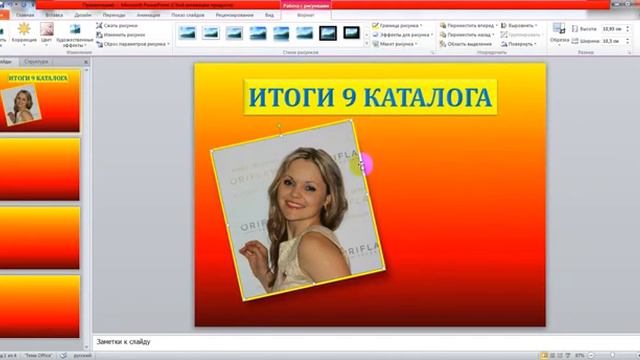Open the Анимация ribbon tab
The height and width of the screenshot is (360, 640).
click(148, 15)
